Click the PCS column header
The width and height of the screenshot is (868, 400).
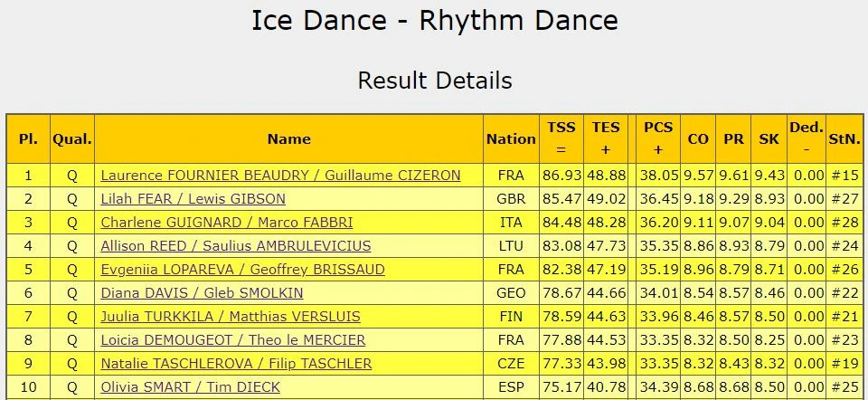[658, 139]
